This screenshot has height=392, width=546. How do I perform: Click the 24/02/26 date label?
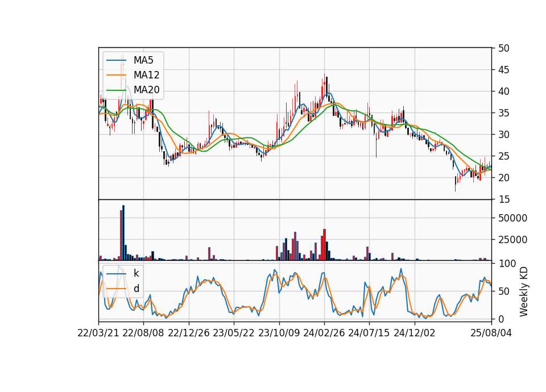click(x=324, y=333)
